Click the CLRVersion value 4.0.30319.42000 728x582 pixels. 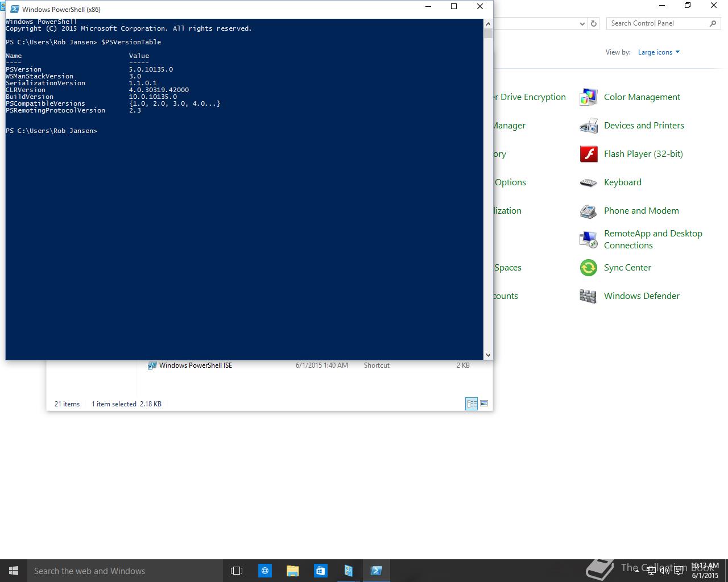pyautogui.click(x=159, y=90)
